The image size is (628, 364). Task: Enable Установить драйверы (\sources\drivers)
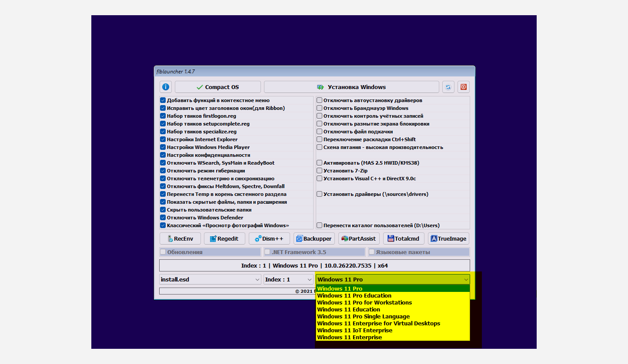coord(320,194)
